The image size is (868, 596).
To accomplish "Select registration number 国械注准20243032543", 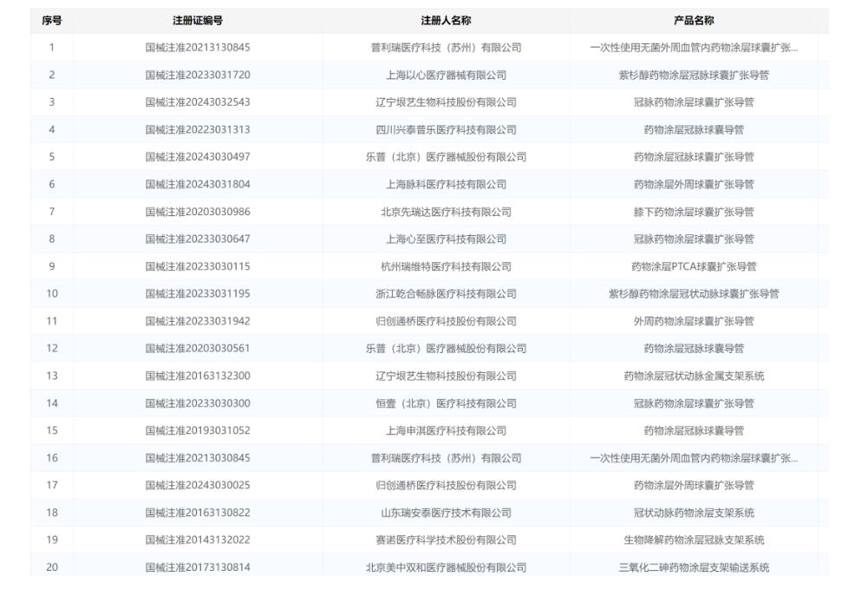I will point(198,102).
